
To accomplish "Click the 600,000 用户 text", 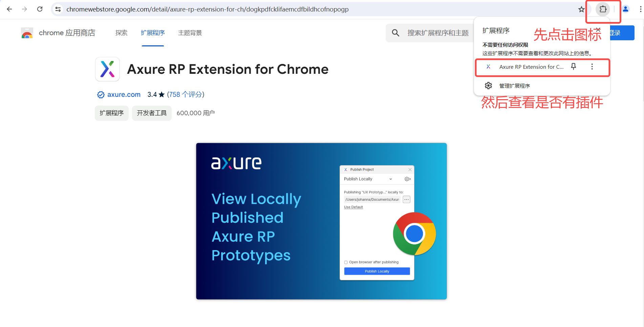I will point(196,113).
